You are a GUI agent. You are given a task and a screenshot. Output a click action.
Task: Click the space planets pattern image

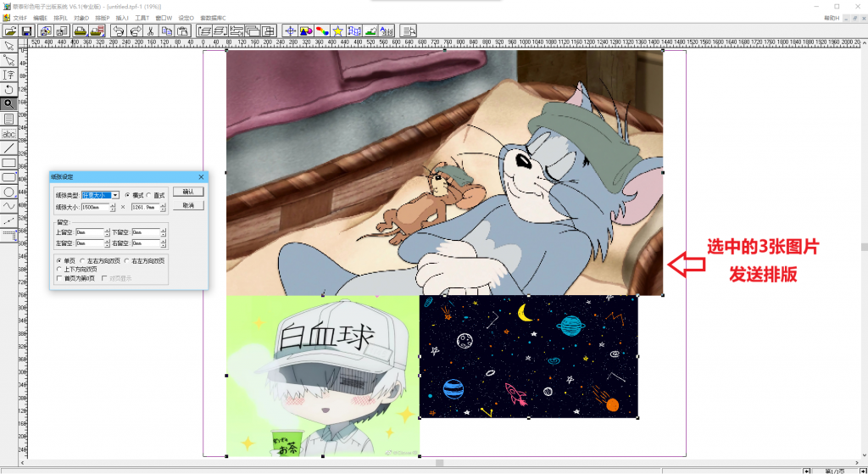[529, 357]
